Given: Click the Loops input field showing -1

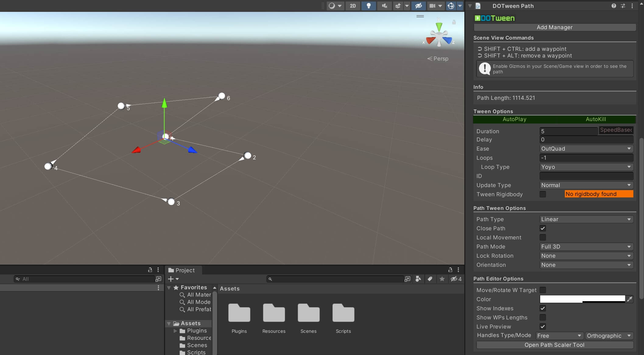Looking at the screenshot, I should click(x=586, y=158).
